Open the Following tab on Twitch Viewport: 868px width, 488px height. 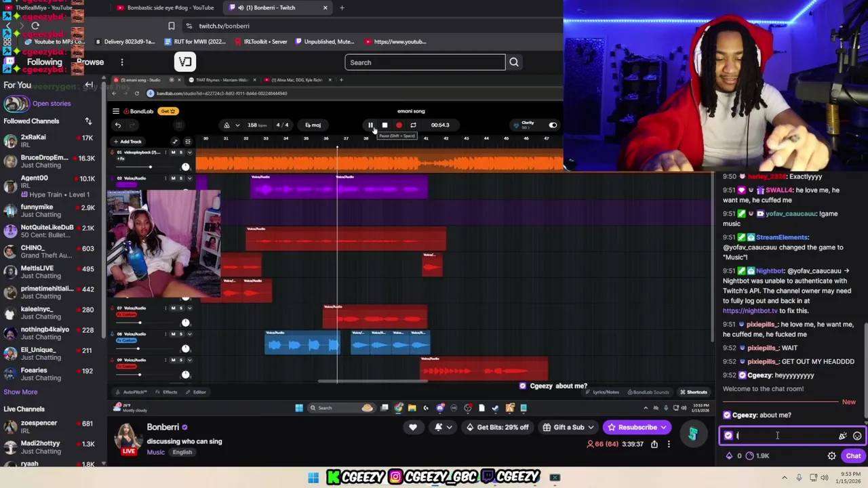[x=45, y=62]
